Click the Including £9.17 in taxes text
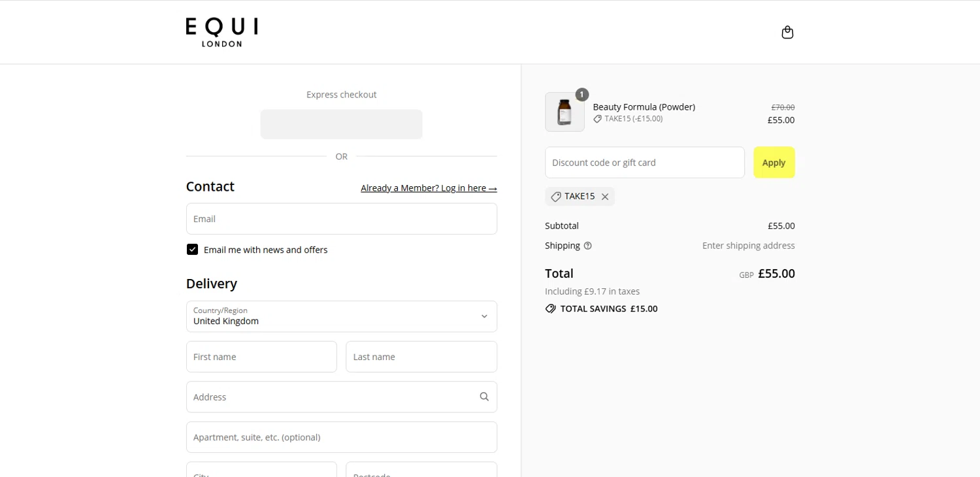 593,291
